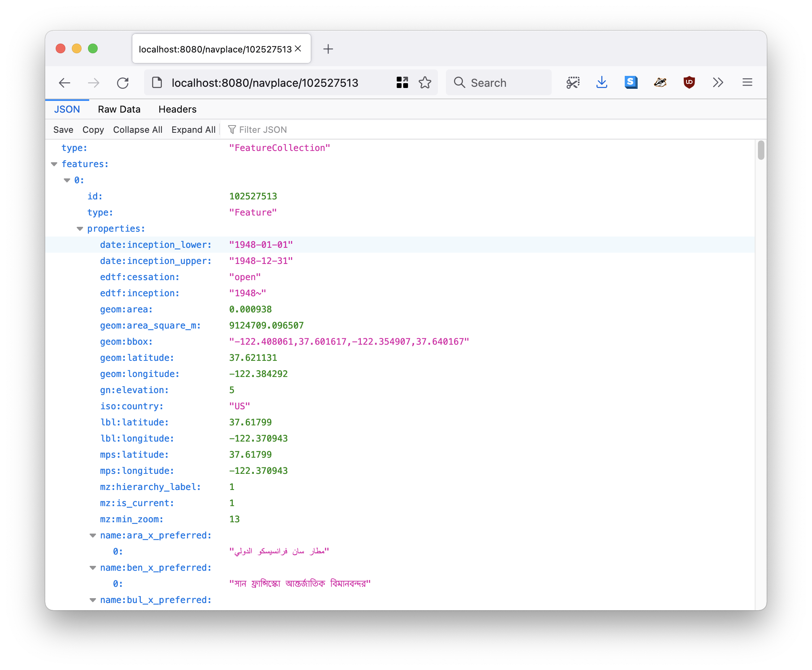Click the vertical scrollbar thumb
The width and height of the screenshot is (812, 670).
click(x=761, y=150)
